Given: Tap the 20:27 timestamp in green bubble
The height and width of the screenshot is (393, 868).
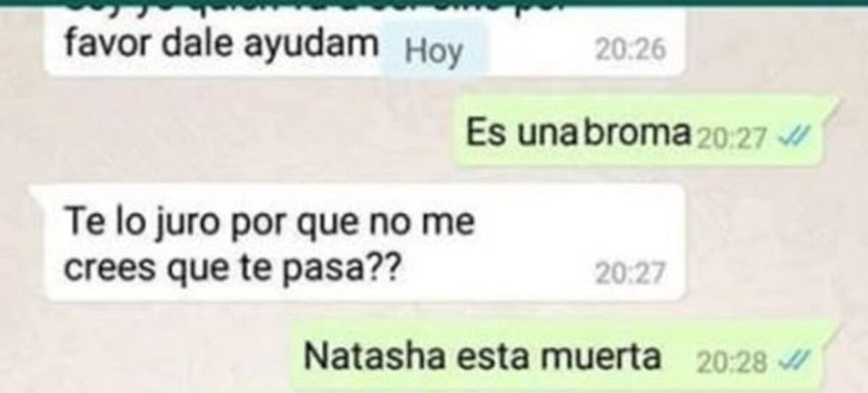Looking at the screenshot, I should click(730, 138).
